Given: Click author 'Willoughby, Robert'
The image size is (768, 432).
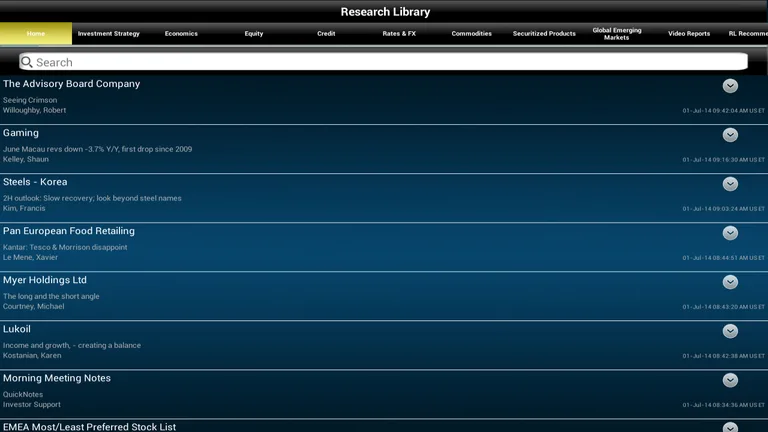Looking at the screenshot, I should coord(34,110).
